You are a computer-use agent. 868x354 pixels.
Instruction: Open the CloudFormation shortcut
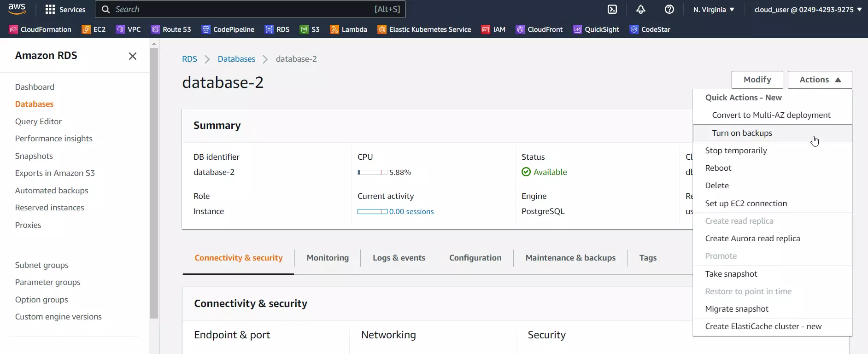click(41, 29)
